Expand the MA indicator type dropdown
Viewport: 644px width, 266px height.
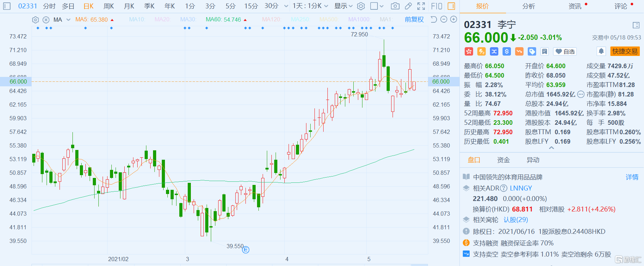click(68, 20)
